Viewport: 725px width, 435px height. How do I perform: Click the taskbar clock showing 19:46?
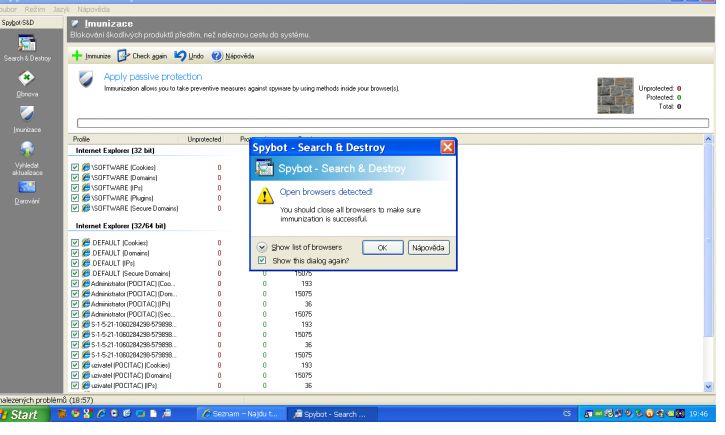point(698,414)
